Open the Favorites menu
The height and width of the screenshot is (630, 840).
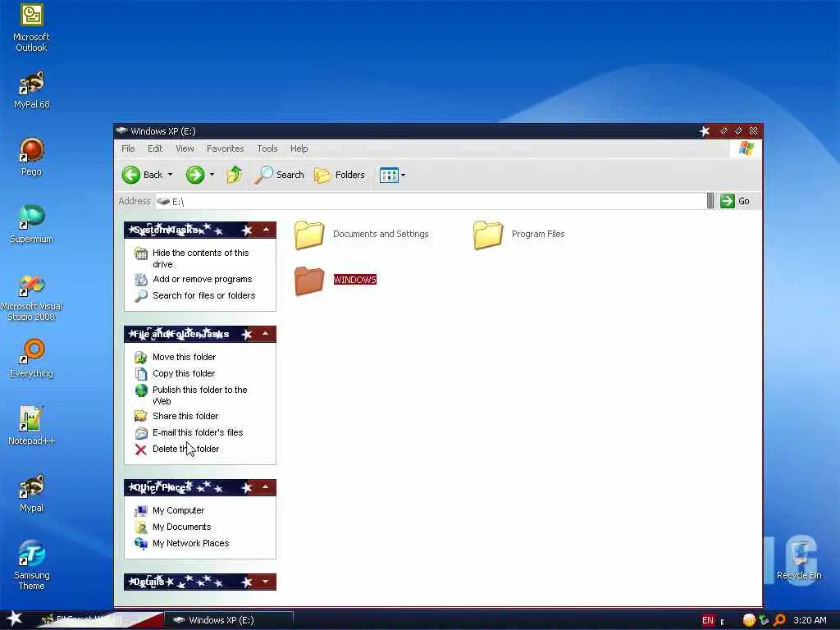225,148
